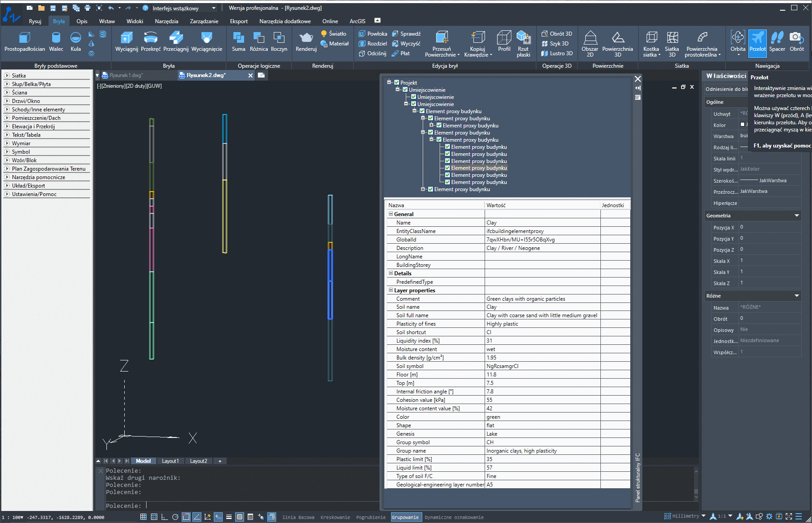Toggle Kreskowanie in the status bar
The width and height of the screenshot is (812, 523).
(x=335, y=517)
